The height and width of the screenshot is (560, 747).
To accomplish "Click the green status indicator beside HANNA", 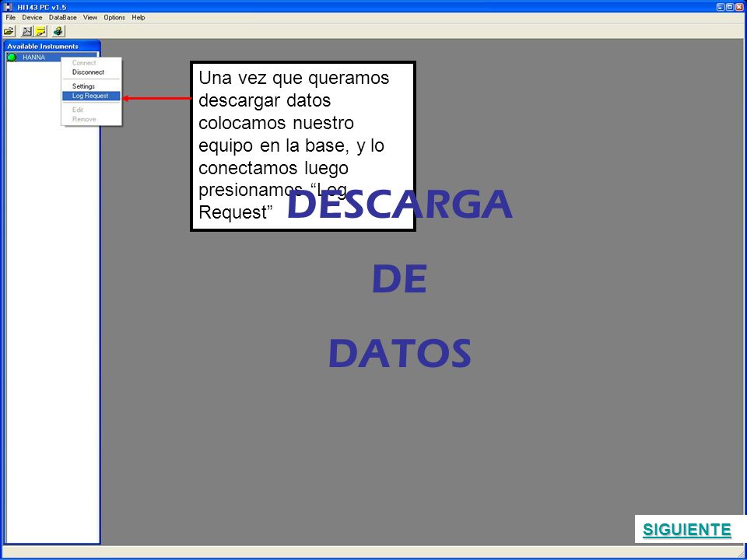I will point(12,57).
